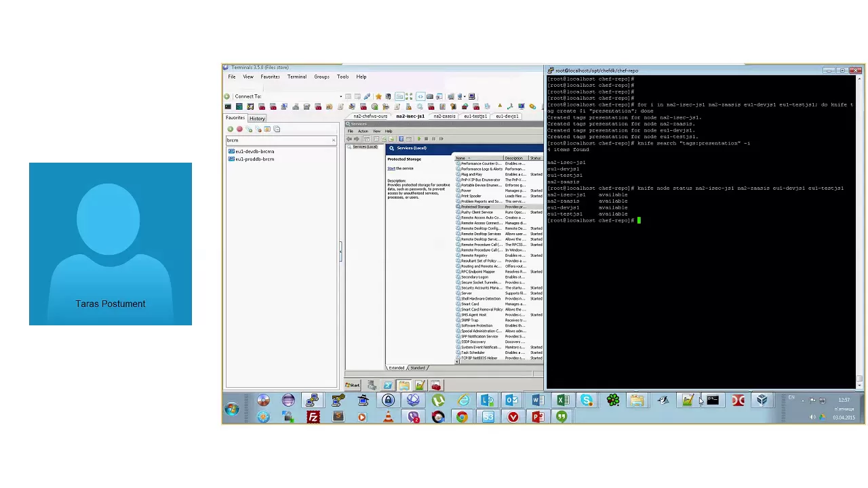The height and width of the screenshot is (488, 868).
Task: Open uTorrent from the taskbar
Action: coord(438,401)
